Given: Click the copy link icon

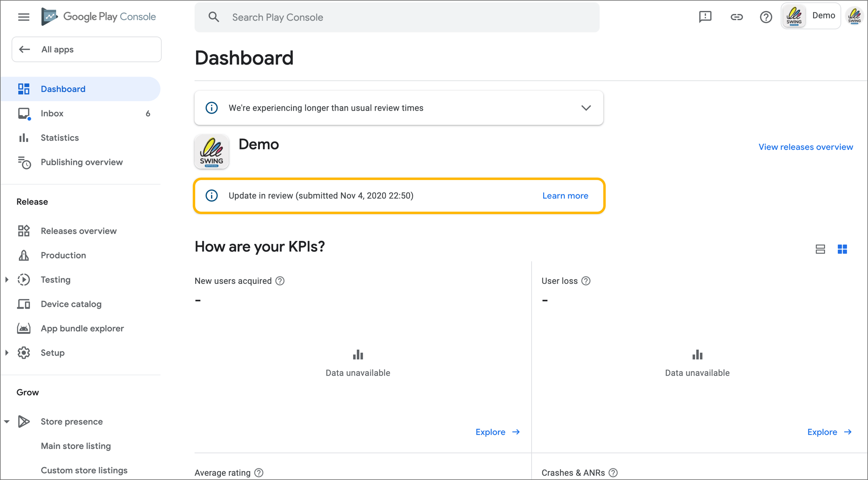Looking at the screenshot, I should [x=736, y=17].
